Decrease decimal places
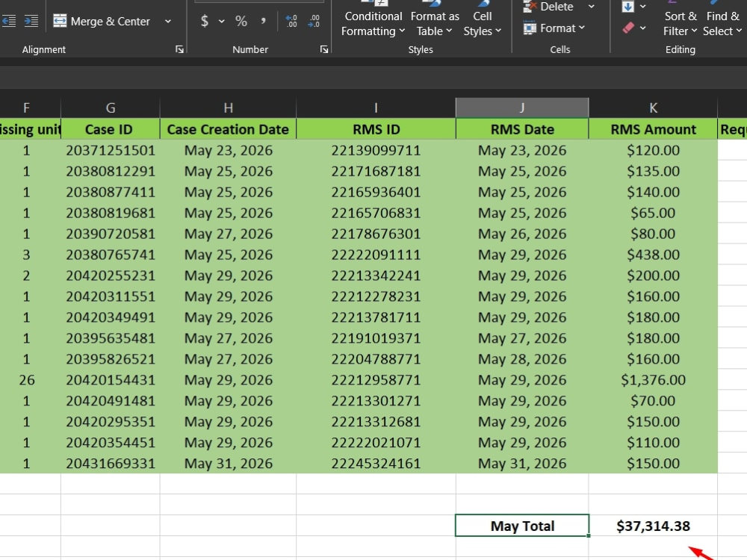 pos(314,21)
